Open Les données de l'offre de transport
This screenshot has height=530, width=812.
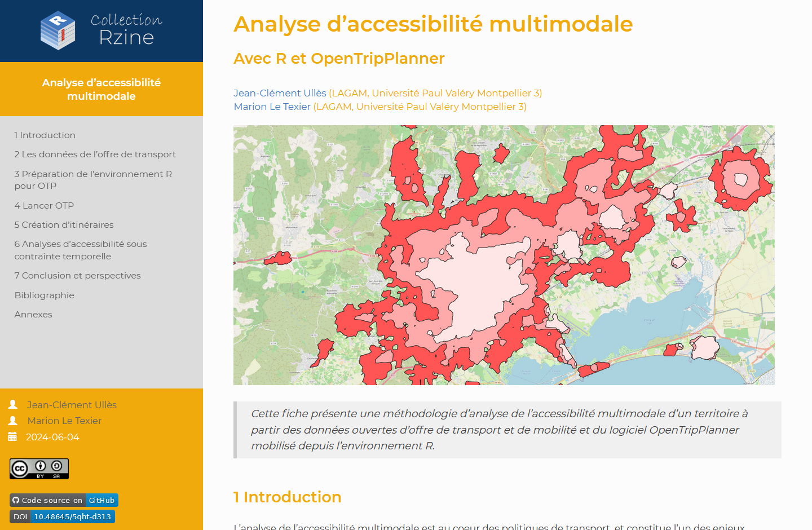pyautogui.click(x=95, y=154)
